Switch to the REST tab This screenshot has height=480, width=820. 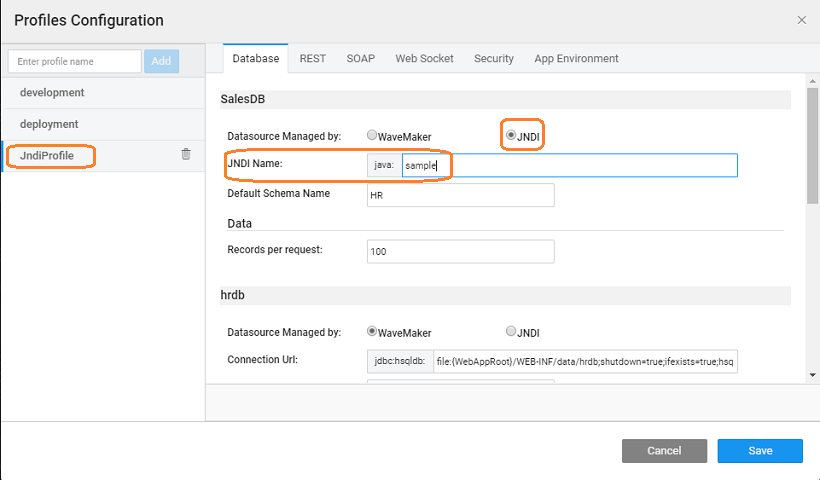click(313, 59)
